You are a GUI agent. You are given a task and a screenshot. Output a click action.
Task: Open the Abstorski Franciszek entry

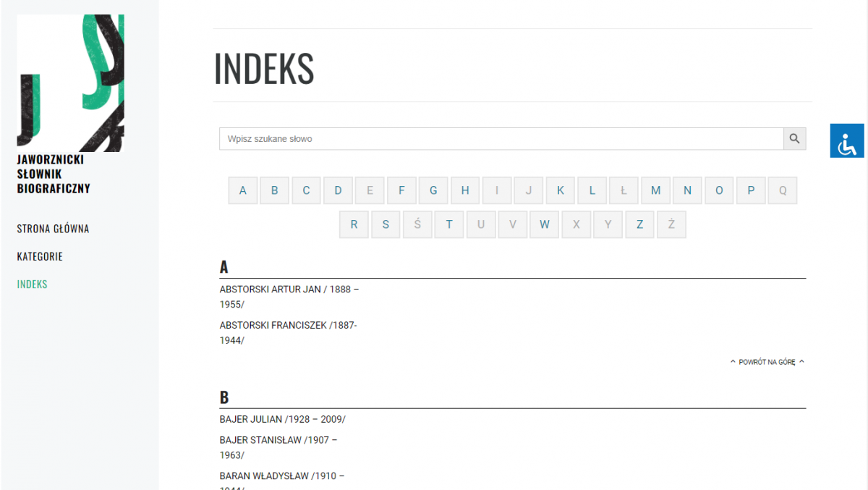pos(288,326)
